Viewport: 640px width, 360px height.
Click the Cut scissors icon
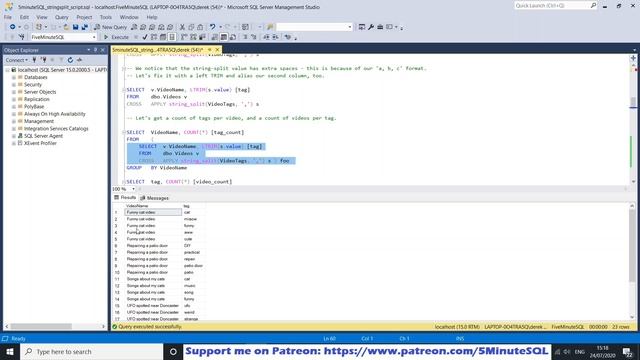tap(182, 27)
